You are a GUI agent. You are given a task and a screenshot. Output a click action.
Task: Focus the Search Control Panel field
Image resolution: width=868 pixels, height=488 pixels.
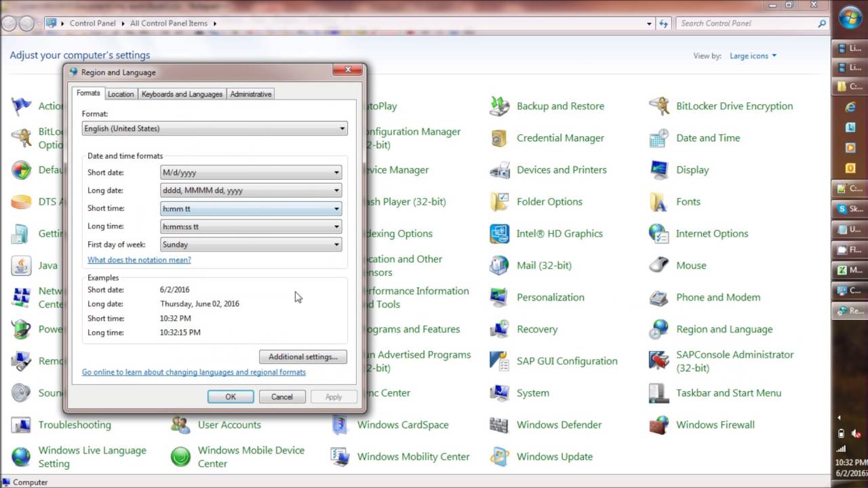coord(753,23)
